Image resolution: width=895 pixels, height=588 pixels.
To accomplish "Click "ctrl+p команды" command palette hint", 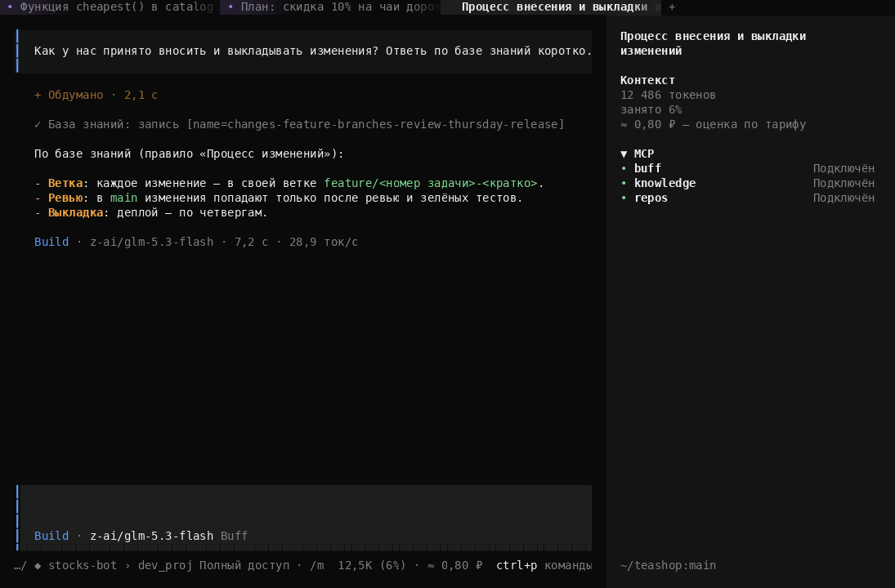I will [544, 566].
